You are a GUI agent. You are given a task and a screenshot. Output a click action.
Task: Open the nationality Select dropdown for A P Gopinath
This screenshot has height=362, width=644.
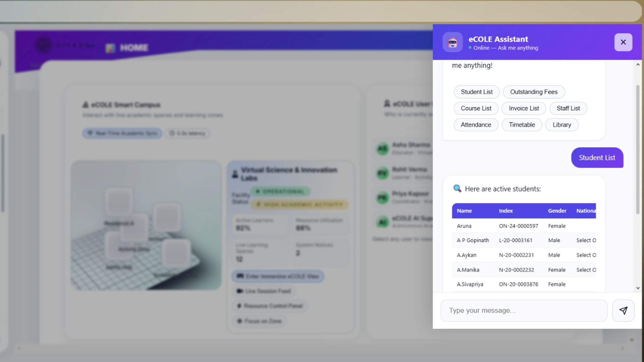586,240
